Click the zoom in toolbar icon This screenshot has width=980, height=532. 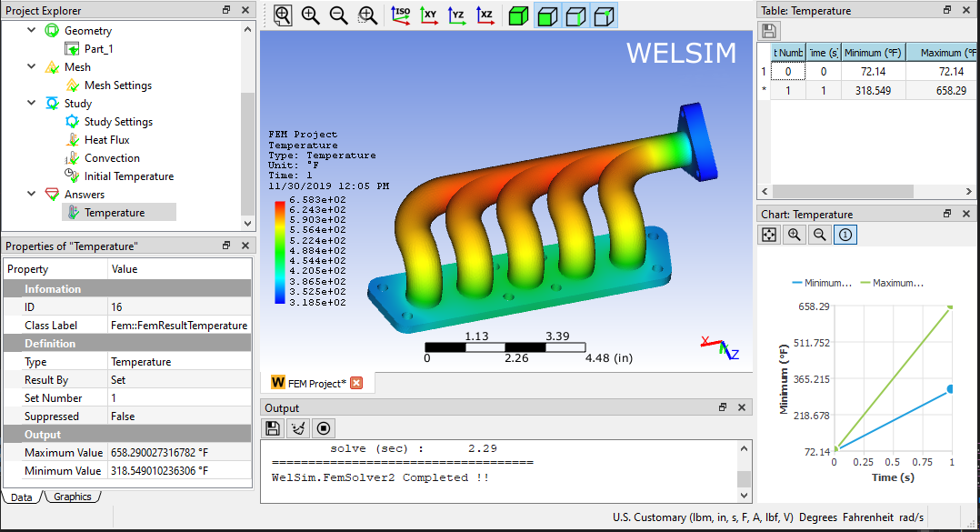click(x=311, y=15)
